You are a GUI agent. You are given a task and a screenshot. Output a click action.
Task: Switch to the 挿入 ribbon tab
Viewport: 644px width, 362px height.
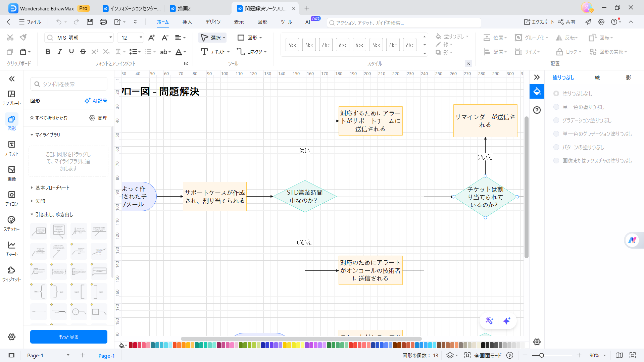pyautogui.click(x=187, y=22)
